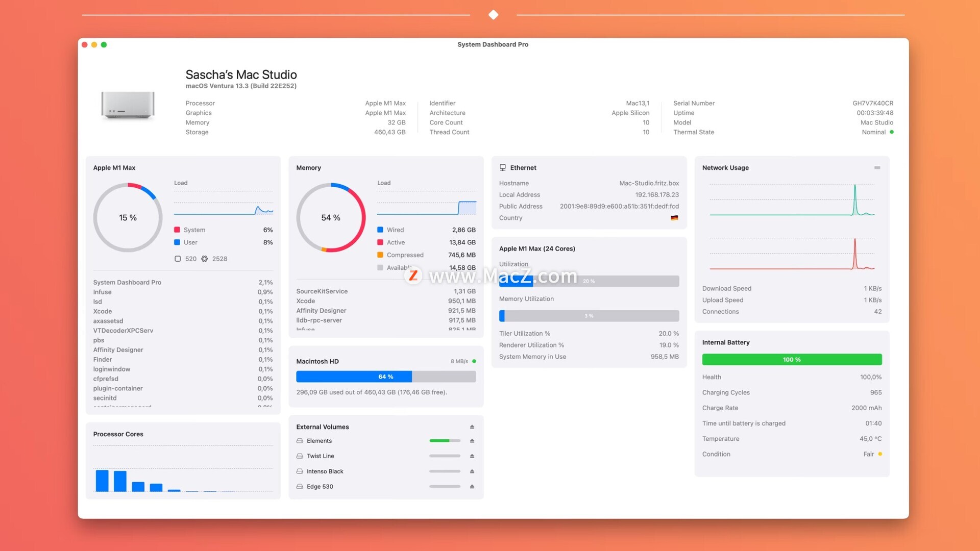Viewport: 980px width, 551px height.
Task: Click the Temperature value 45,0 °C
Action: point(870,439)
